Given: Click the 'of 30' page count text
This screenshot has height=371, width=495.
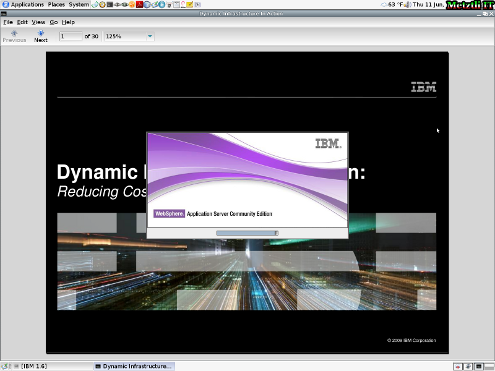Looking at the screenshot, I should pyautogui.click(x=91, y=36).
